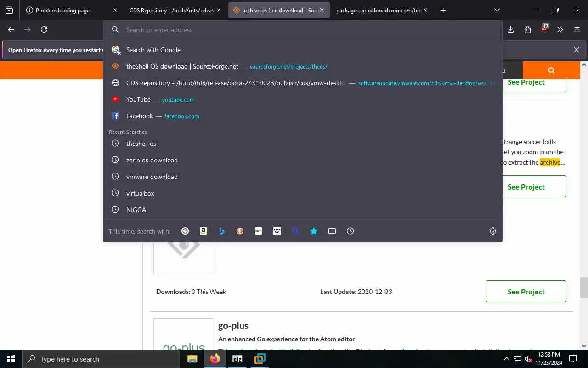Close the packages-prod.broadcom.com tab
The height and width of the screenshot is (368, 588).
coord(425,10)
